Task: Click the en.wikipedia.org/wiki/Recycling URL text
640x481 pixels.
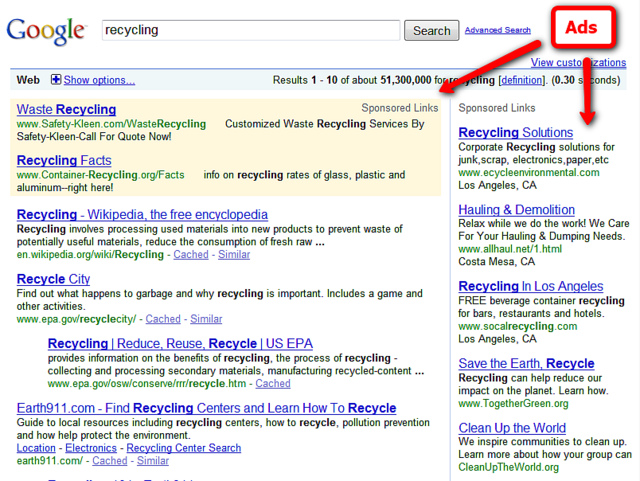Action: 90,254
